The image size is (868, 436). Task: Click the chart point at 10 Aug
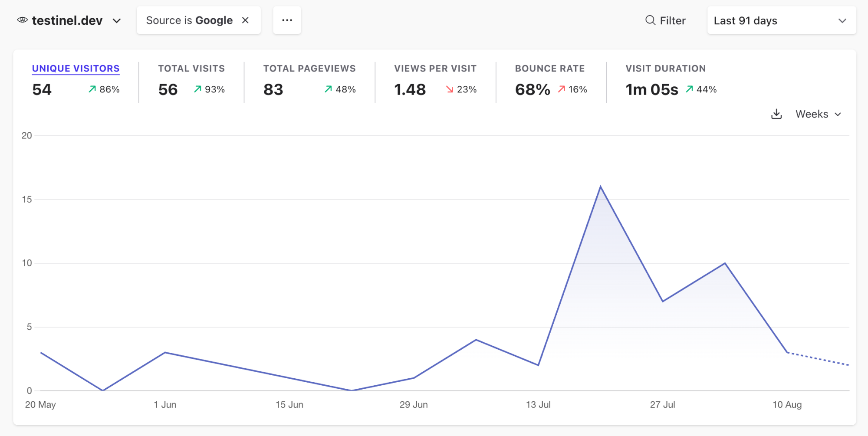(x=787, y=352)
